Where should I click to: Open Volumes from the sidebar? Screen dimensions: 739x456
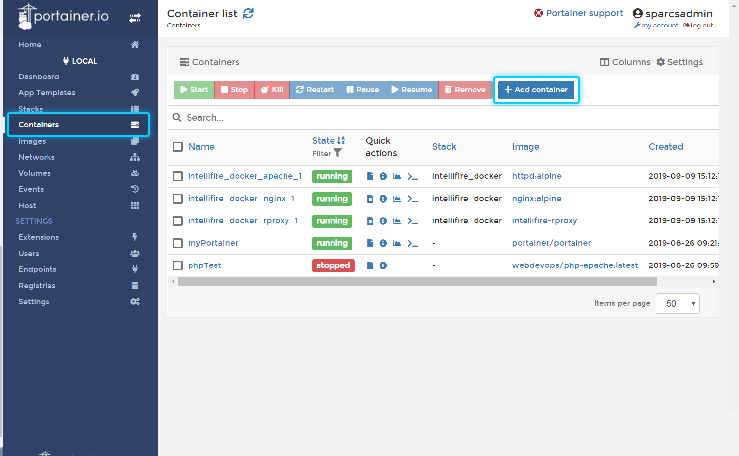click(x=34, y=173)
